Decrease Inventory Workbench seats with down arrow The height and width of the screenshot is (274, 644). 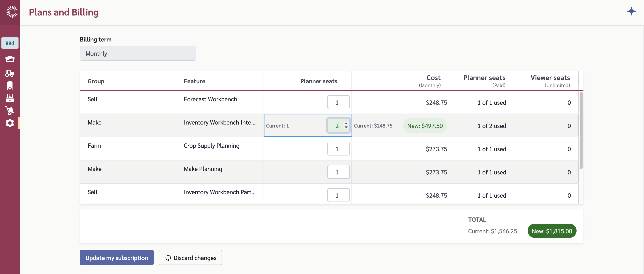pyautogui.click(x=346, y=128)
